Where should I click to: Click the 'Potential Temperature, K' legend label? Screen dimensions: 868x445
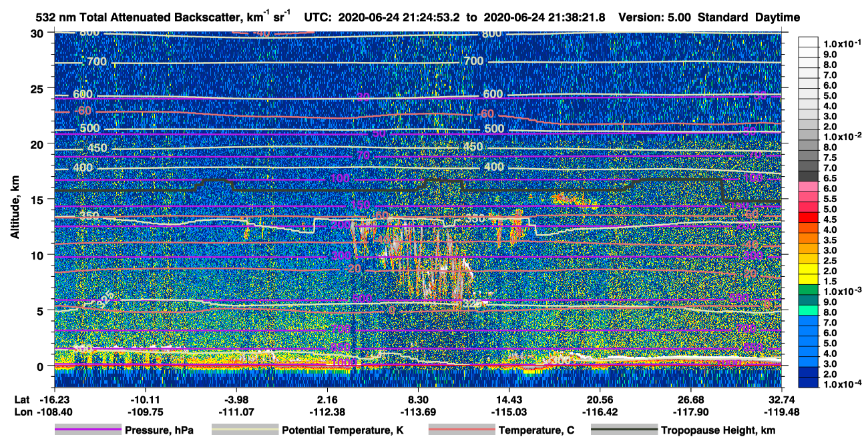pos(343,431)
